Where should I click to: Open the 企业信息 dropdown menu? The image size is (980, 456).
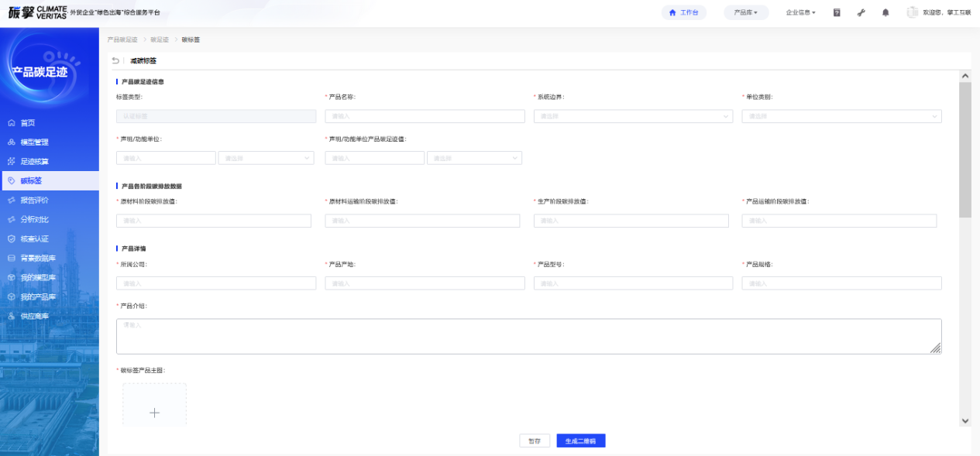pos(800,12)
